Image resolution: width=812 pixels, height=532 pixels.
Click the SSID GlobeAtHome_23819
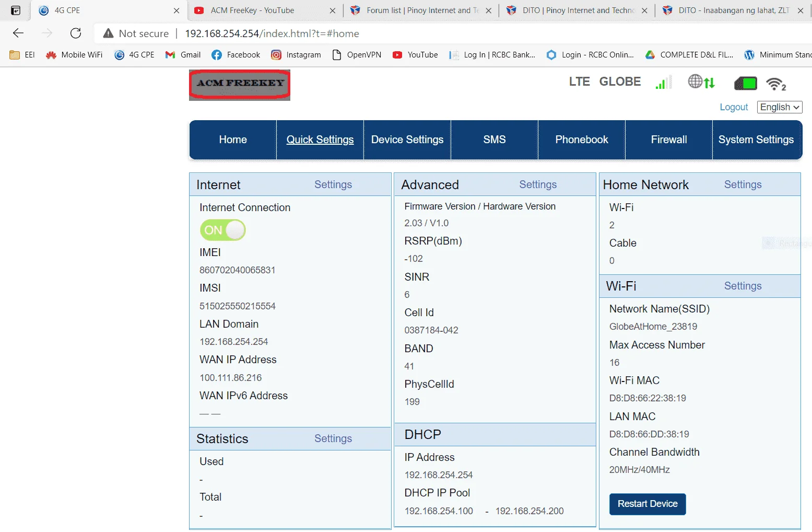pyautogui.click(x=653, y=327)
